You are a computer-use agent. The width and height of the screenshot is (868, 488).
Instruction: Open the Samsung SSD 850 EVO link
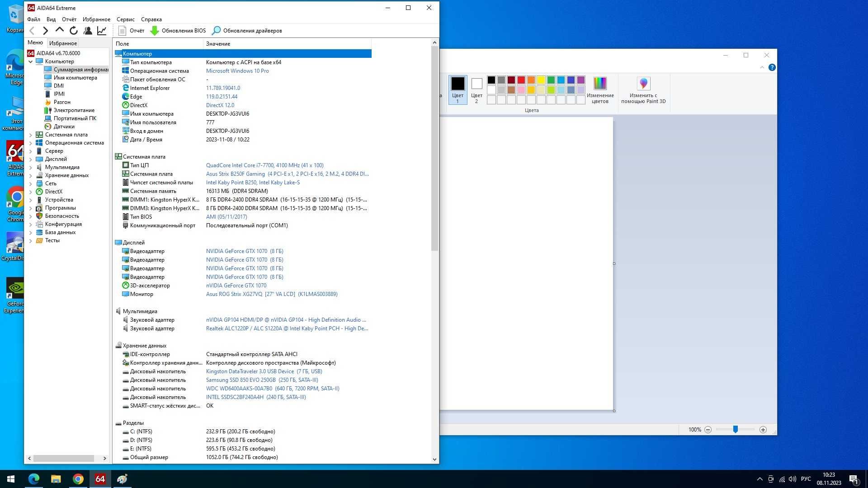(262, 380)
